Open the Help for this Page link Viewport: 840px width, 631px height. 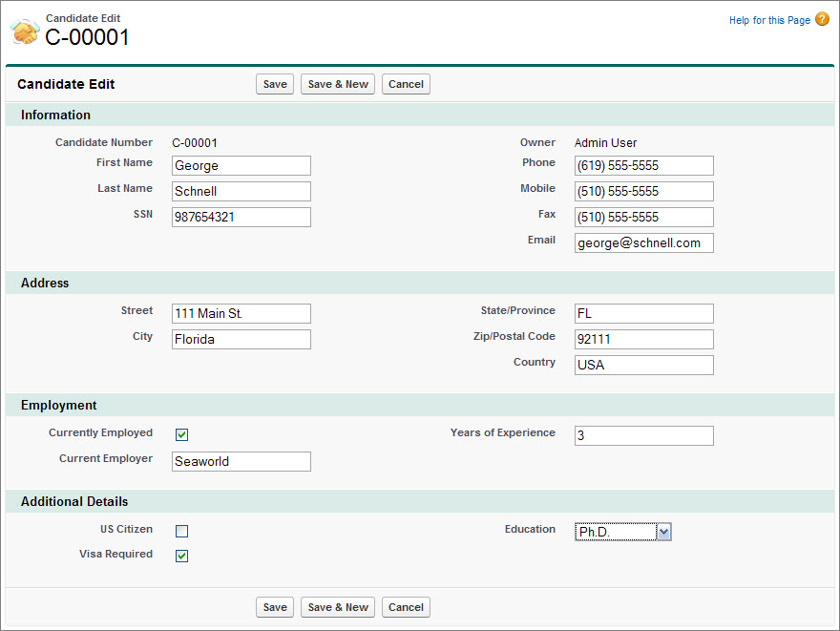(769, 20)
